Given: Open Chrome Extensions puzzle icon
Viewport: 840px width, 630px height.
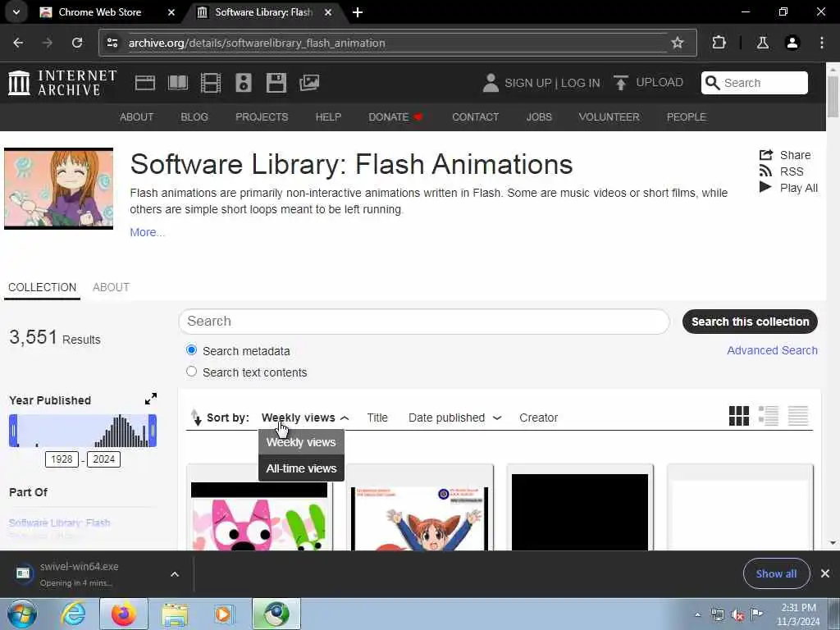Looking at the screenshot, I should pyautogui.click(x=719, y=43).
